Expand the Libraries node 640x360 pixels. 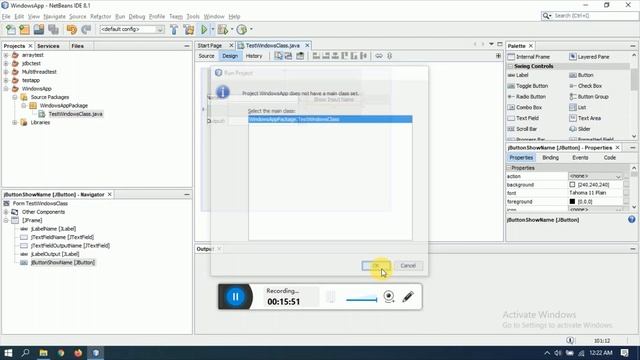pyautogui.click(x=15, y=122)
